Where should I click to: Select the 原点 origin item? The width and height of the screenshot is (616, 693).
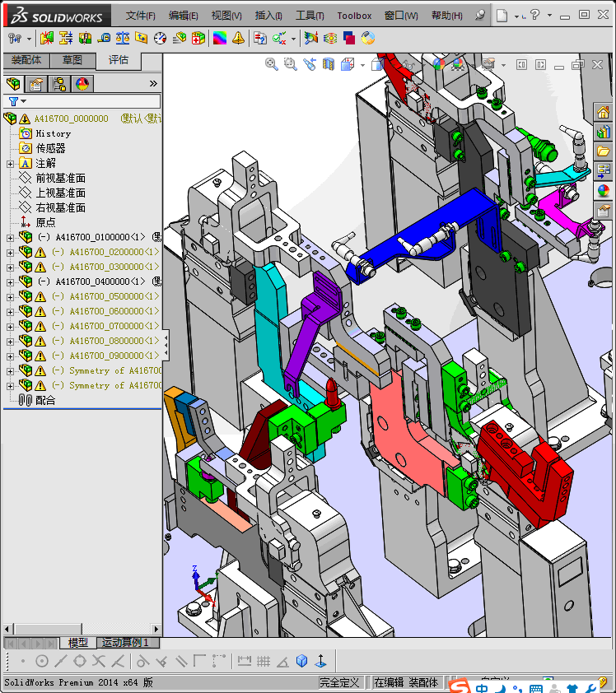click(45, 222)
